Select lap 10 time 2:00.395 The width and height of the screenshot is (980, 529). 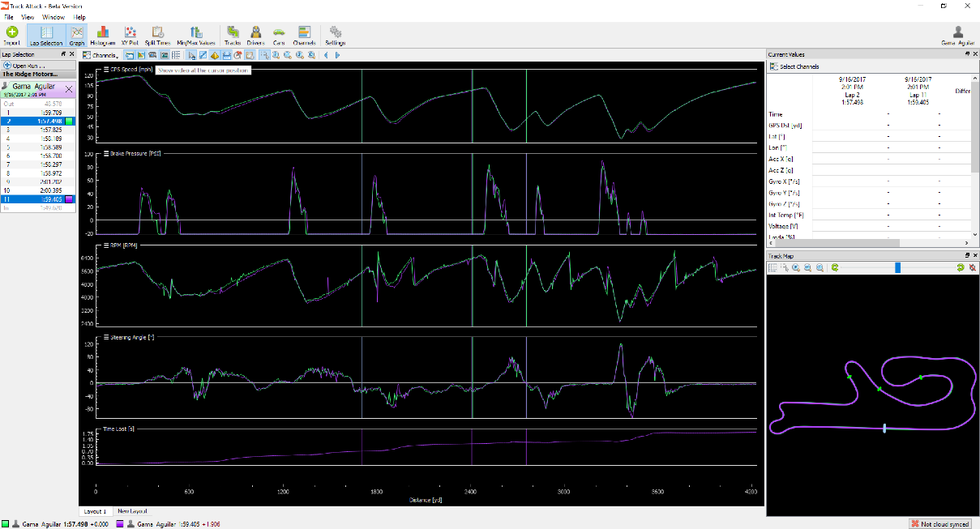(x=38, y=190)
